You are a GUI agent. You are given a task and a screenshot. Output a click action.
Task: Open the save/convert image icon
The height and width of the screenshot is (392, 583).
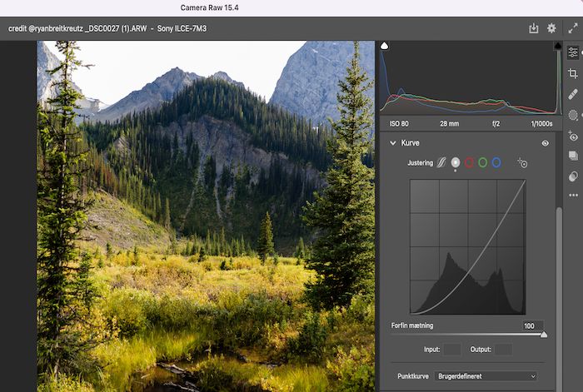pyautogui.click(x=534, y=28)
